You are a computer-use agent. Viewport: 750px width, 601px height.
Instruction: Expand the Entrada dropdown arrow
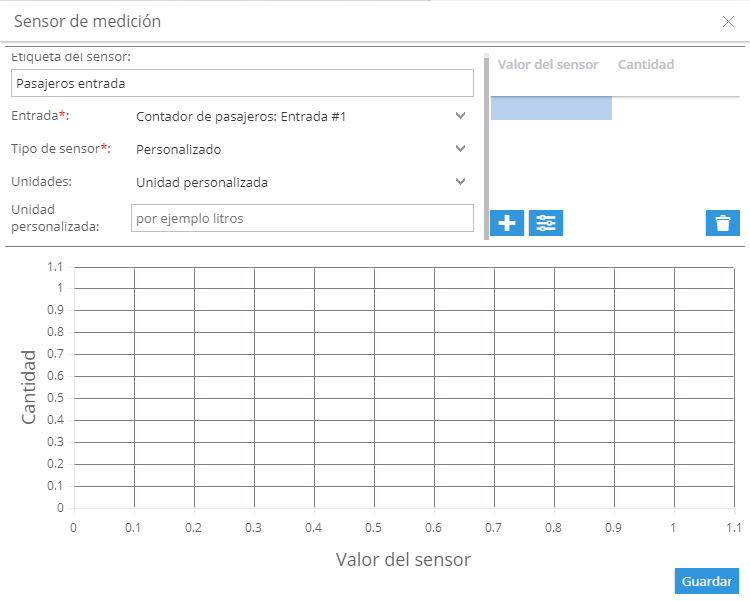(460, 116)
